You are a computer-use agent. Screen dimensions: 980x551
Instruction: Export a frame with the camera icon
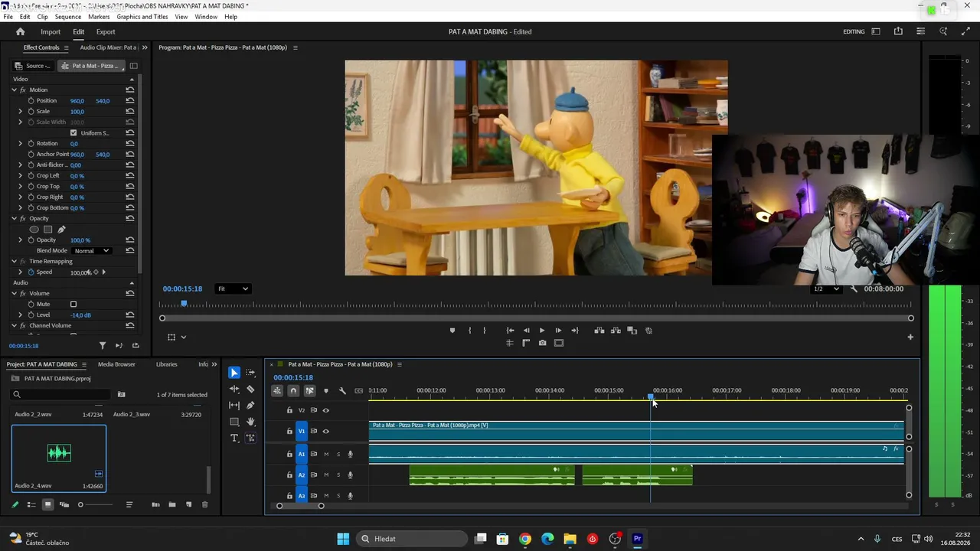(x=542, y=343)
